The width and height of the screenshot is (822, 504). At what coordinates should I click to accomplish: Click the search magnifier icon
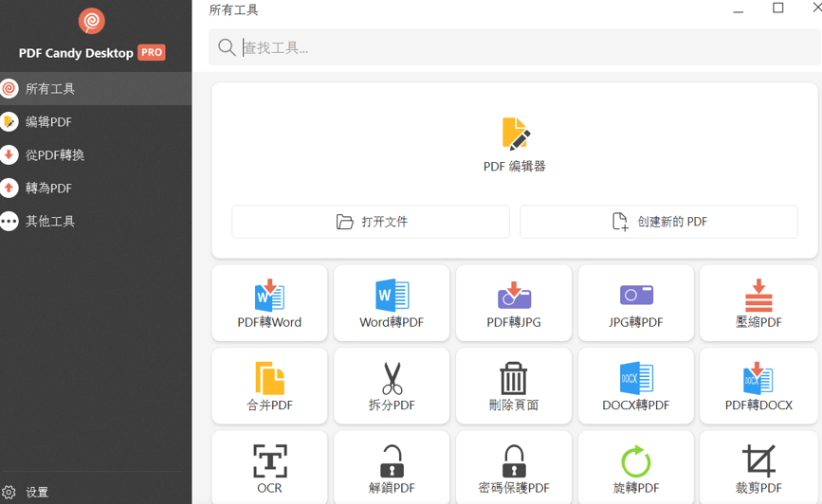coord(227,47)
